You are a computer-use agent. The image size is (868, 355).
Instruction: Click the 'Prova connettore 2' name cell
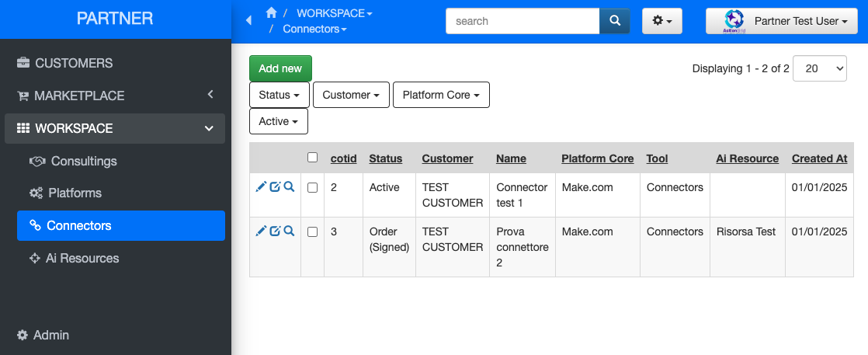point(522,247)
